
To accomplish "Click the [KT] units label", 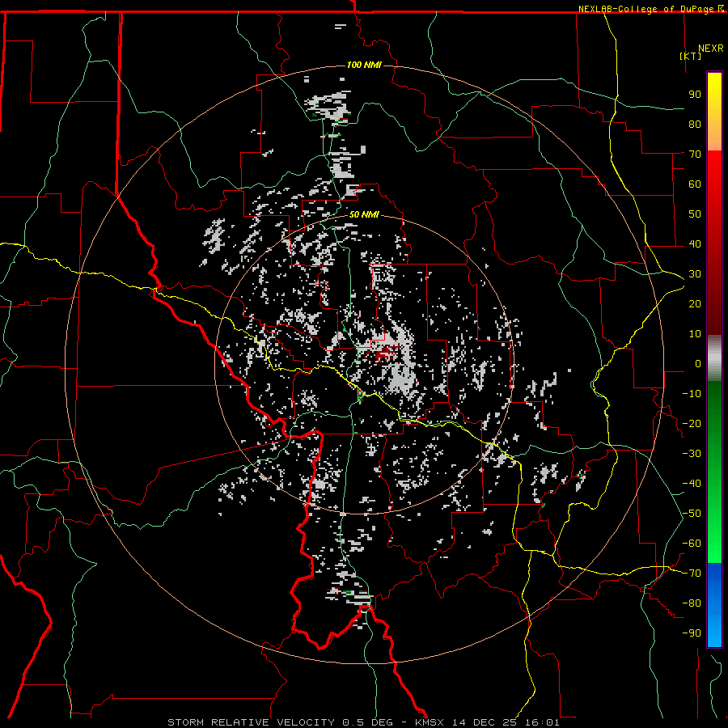I will [691, 56].
